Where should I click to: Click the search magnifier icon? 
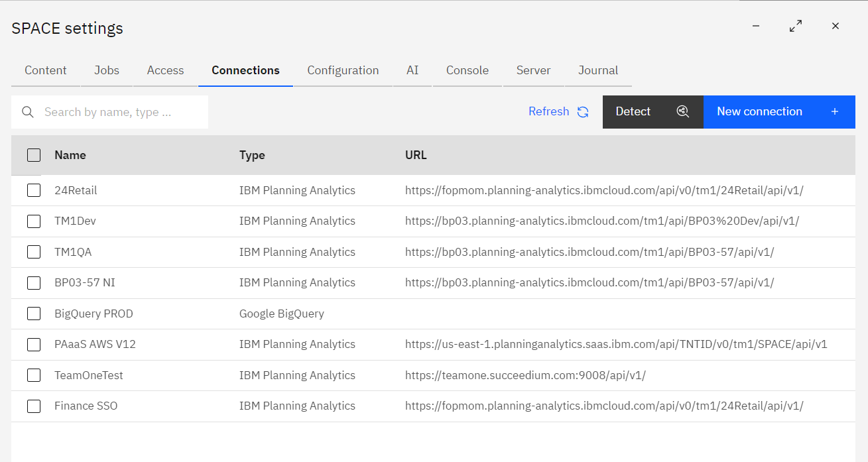click(28, 112)
